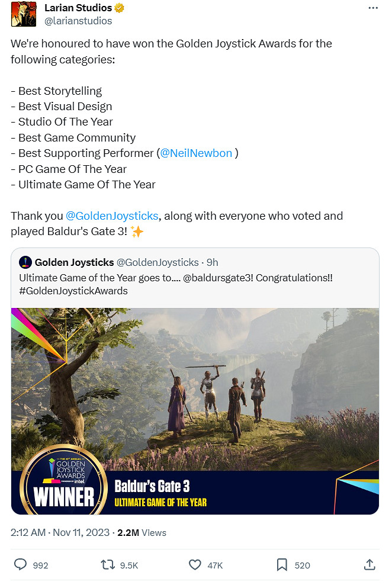The width and height of the screenshot is (389, 588).
Task: Open the @GoldenJoysticks mention link
Action: (x=112, y=216)
